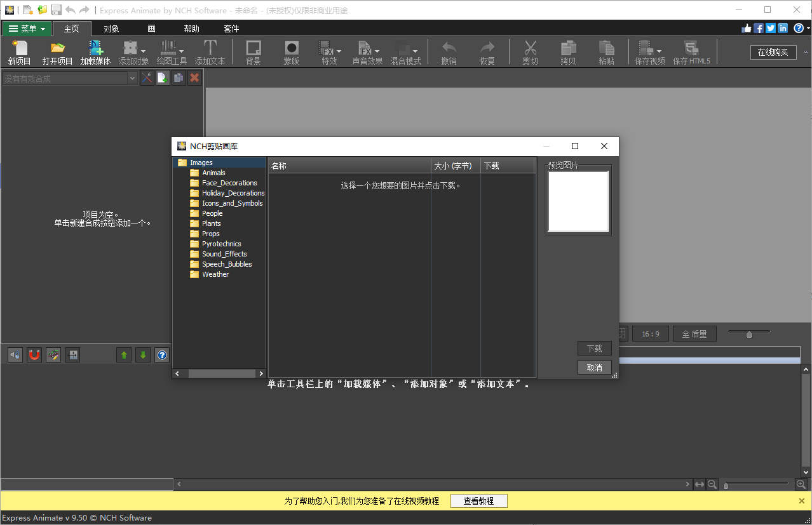Click the 全 质量 quality button
The height and width of the screenshot is (525, 812).
pyautogui.click(x=694, y=334)
